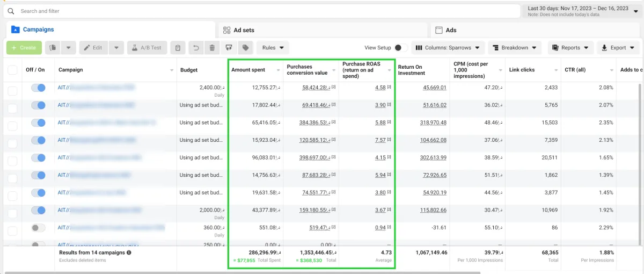The width and height of the screenshot is (644, 274).
Task: Open Link clicks column header arrow
Action: [556, 70]
